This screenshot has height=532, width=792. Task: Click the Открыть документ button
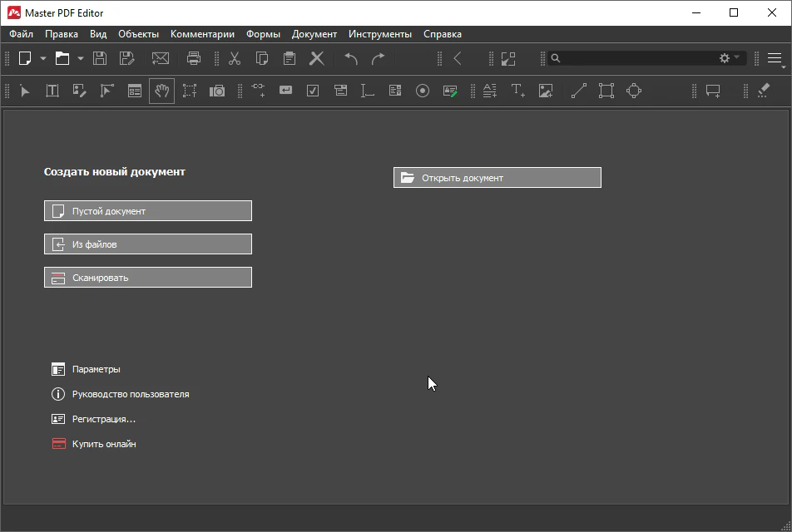497,178
